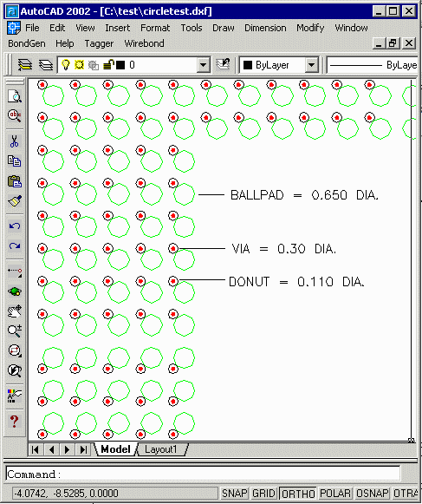Screen dimensions: 422x504
Task: Click the Redo arrow icon
Action: (15, 245)
